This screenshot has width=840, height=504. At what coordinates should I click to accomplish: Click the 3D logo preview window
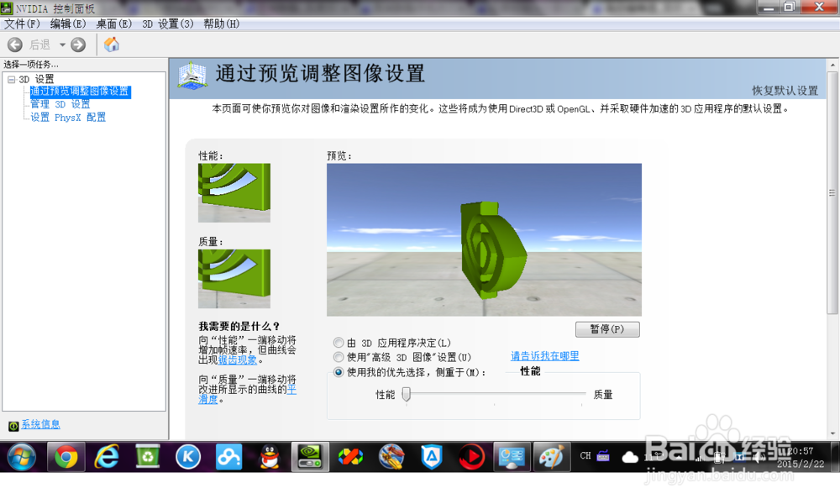pos(484,240)
